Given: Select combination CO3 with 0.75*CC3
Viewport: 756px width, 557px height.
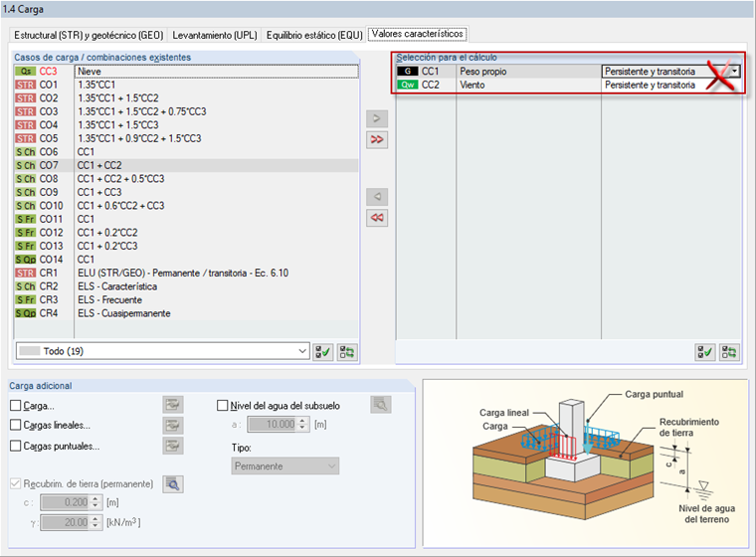Looking at the screenshot, I should click(187, 111).
